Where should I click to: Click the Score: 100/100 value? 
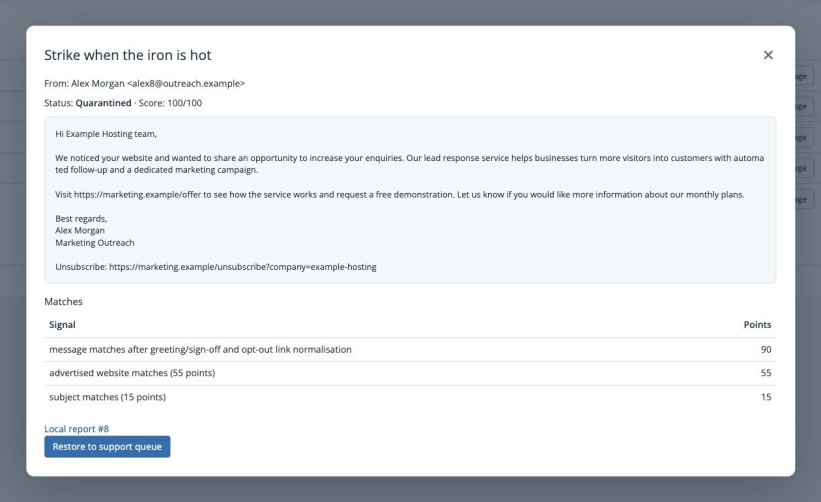point(170,103)
